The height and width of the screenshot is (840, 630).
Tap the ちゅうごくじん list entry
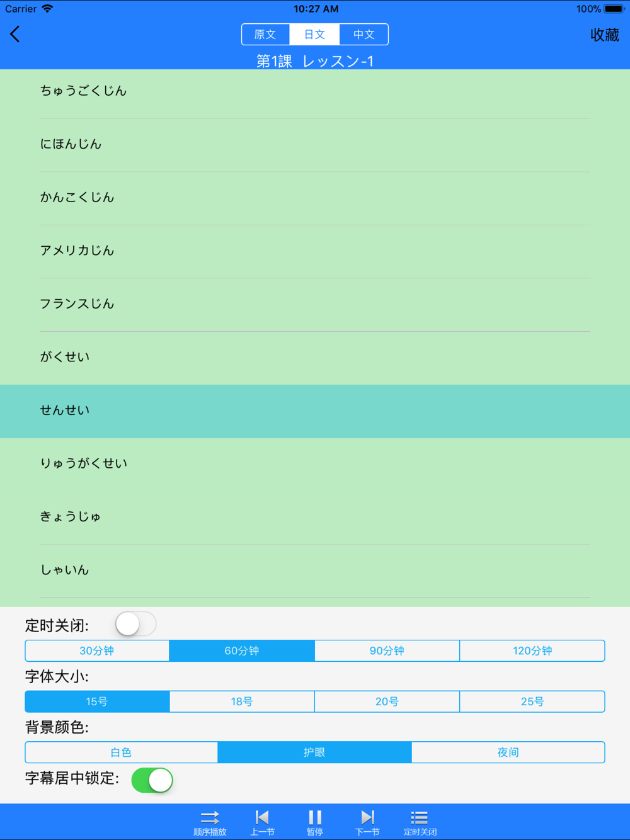(x=315, y=91)
